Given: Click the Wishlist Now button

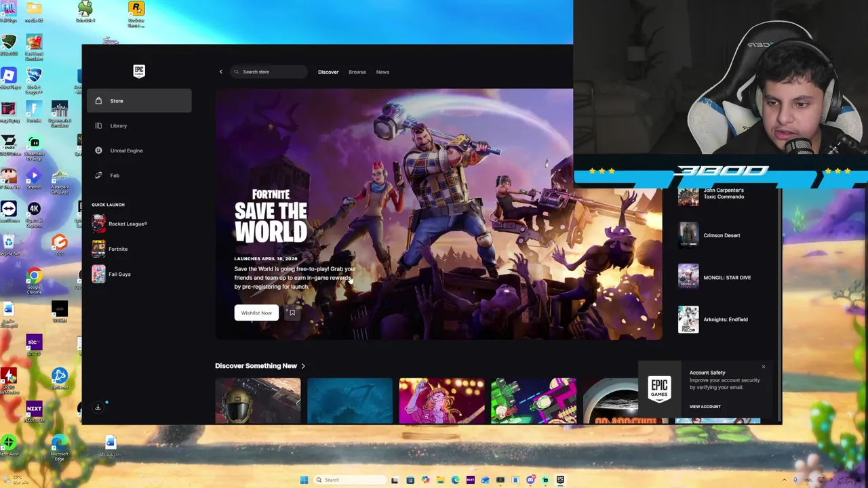Looking at the screenshot, I should 256,312.
